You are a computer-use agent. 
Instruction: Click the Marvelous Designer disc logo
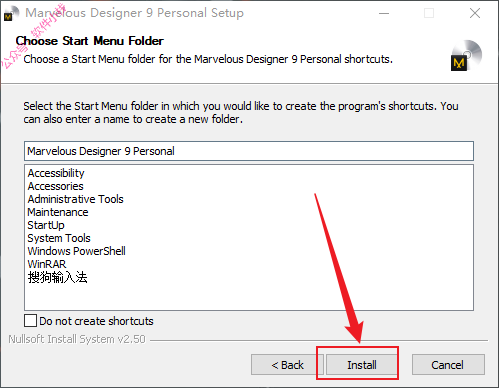point(466,55)
